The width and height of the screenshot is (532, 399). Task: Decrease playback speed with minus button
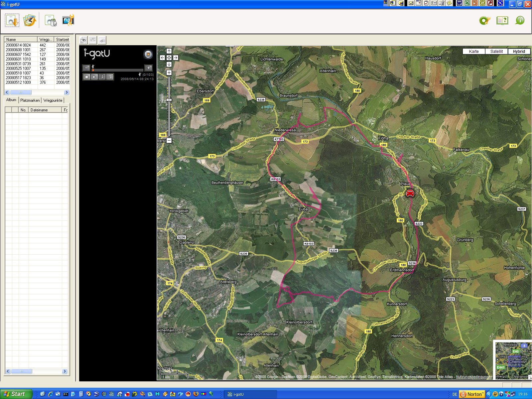point(86,68)
